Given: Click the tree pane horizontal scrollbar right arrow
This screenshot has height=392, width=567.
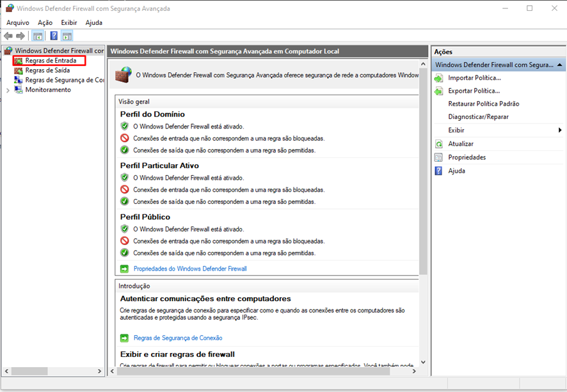Looking at the screenshot, I should (99, 371).
